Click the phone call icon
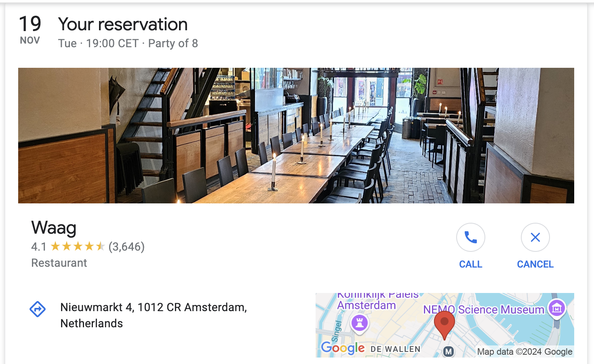 [x=471, y=237]
